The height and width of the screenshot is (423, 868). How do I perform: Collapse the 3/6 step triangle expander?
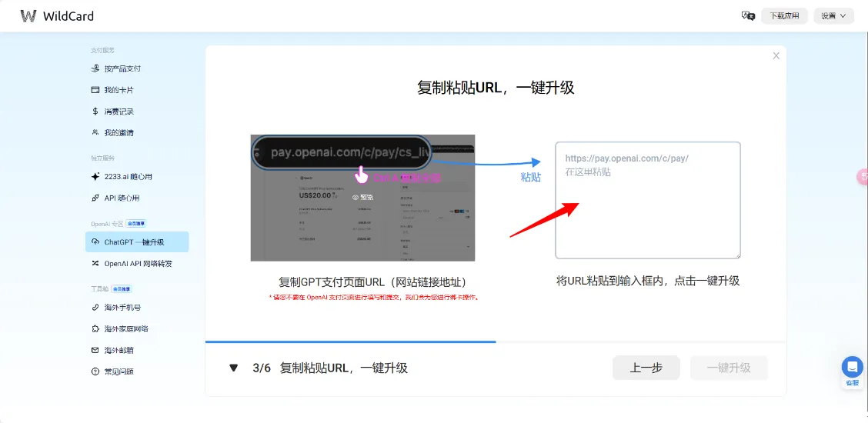pos(234,368)
